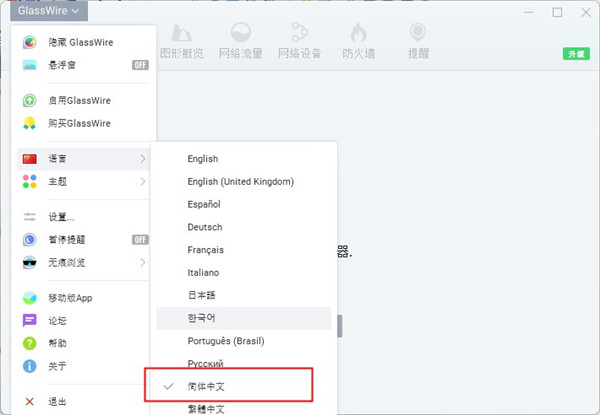Toggle the 暂停提醒 OFF switch
Screen dimensions: 600x415
(x=140, y=240)
